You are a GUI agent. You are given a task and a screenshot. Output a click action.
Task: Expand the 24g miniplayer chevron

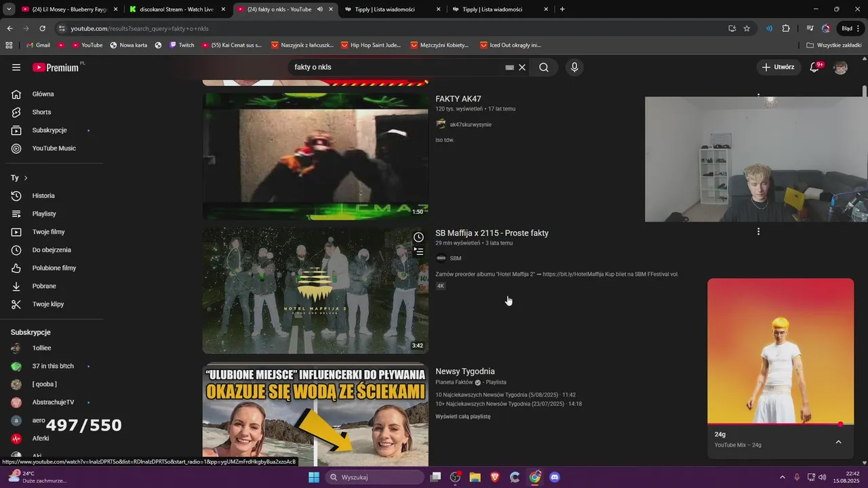point(838,442)
